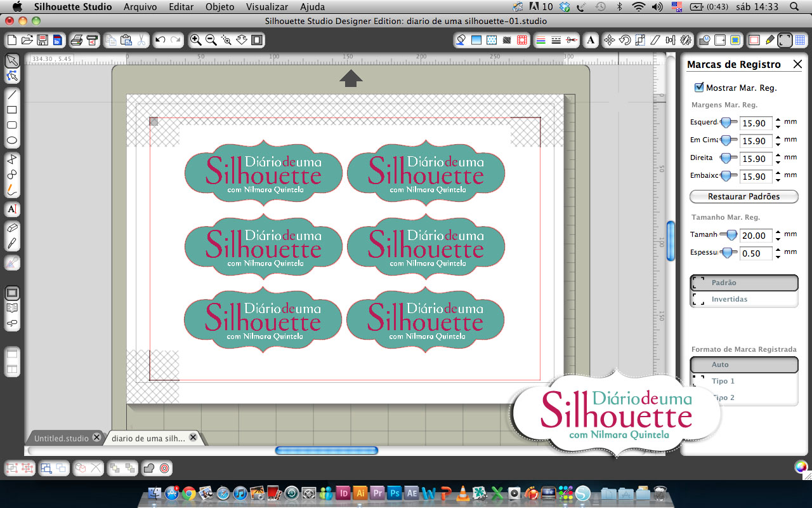Open the Grid settings icon
This screenshot has width=812, height=508.
(x=800, y=40)
